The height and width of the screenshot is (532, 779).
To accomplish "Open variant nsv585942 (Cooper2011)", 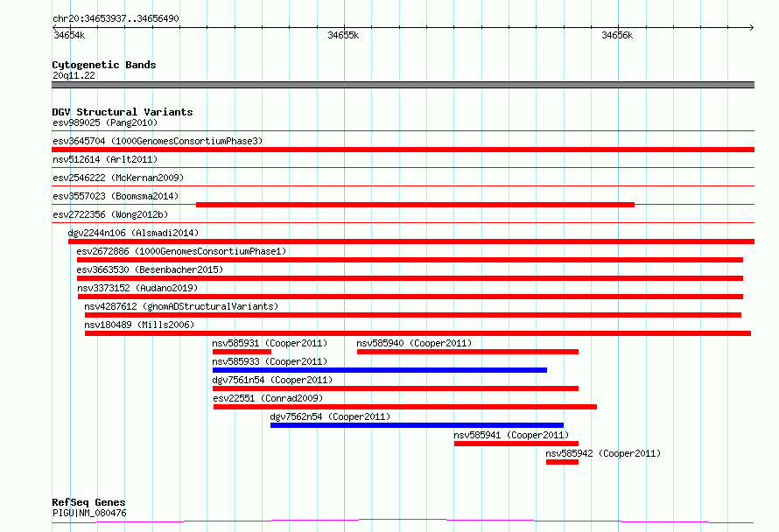I will pyautogui.click(x=603, y=453).
